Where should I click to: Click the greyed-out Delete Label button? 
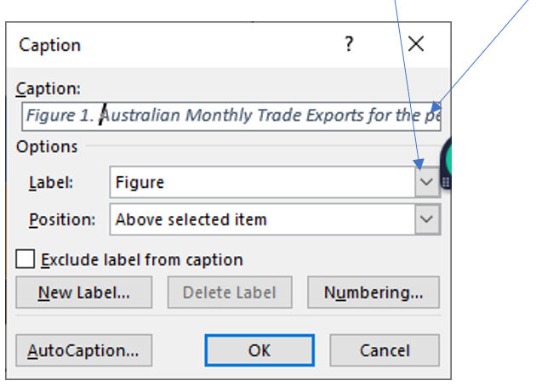(x=230, y=293)
